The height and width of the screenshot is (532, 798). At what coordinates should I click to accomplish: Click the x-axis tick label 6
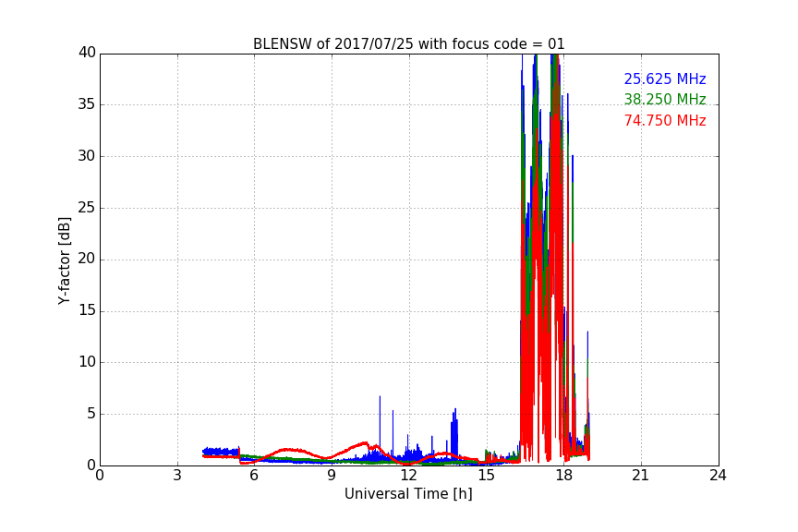254,476
